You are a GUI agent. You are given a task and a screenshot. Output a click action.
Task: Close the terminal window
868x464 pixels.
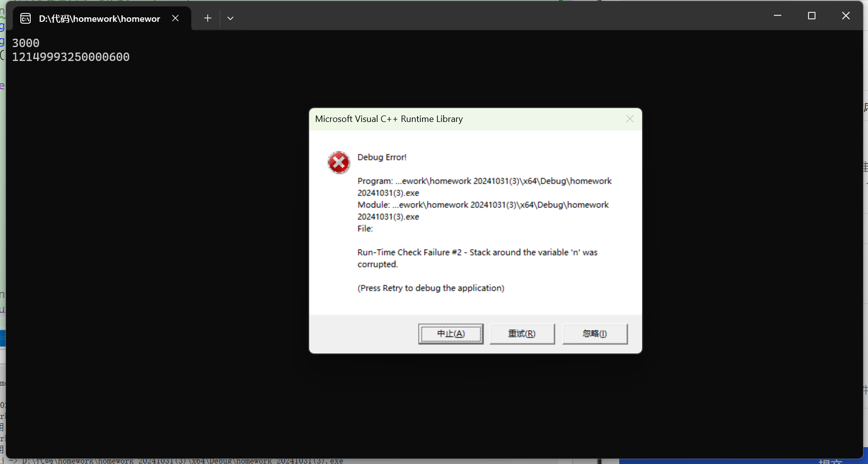[846, 16]
